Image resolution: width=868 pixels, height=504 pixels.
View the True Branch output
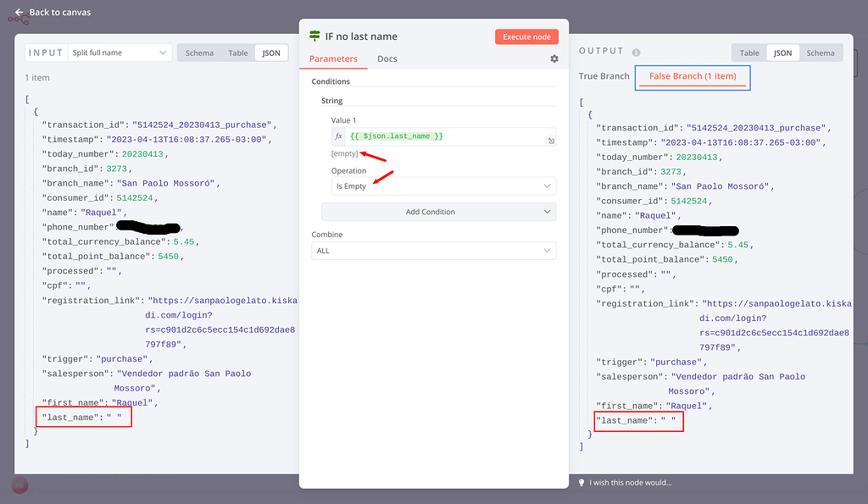point(603,75)
